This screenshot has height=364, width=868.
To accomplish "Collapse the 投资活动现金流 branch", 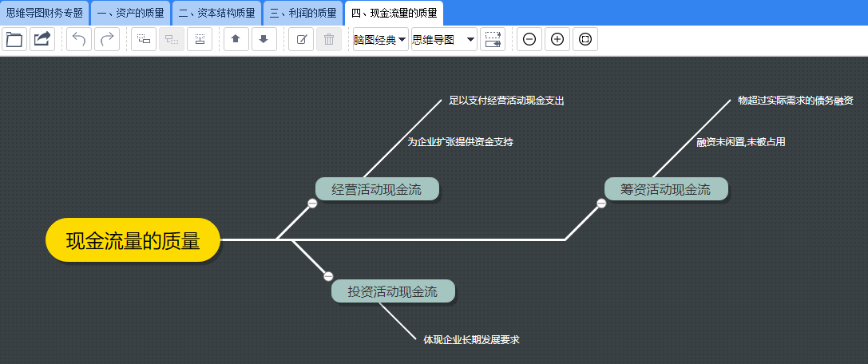I will pyautogui.click(x=328, y=276).
